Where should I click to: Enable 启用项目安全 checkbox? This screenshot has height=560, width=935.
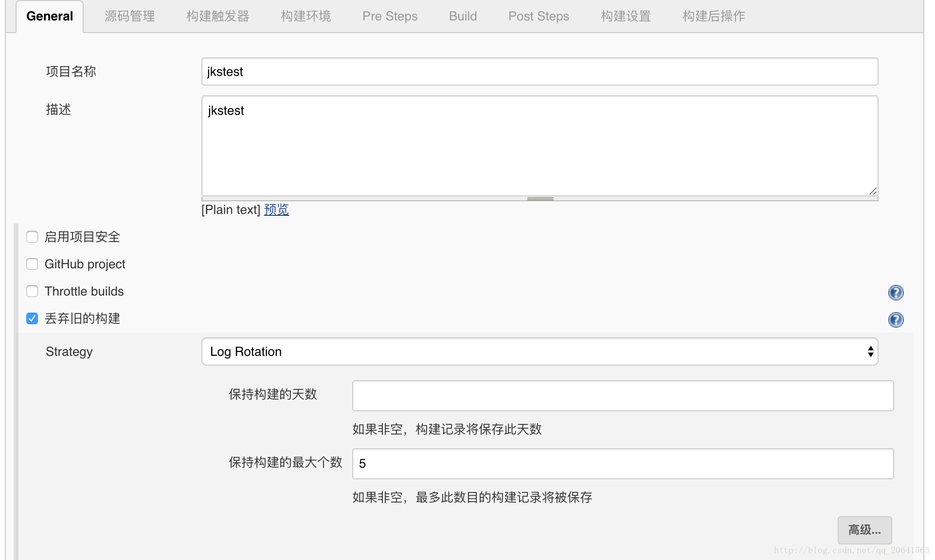tap(31, 237)
